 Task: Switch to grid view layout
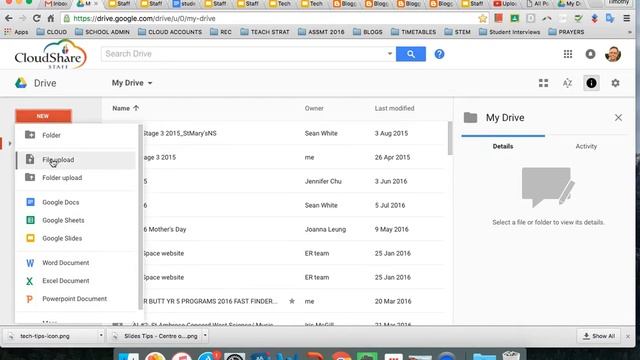(x=543, y=83)
